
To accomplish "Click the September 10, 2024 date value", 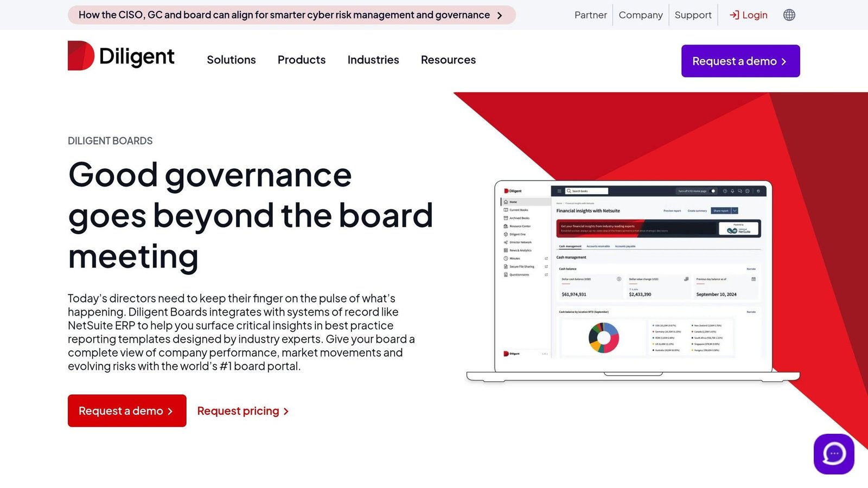I will click(716, 294).
